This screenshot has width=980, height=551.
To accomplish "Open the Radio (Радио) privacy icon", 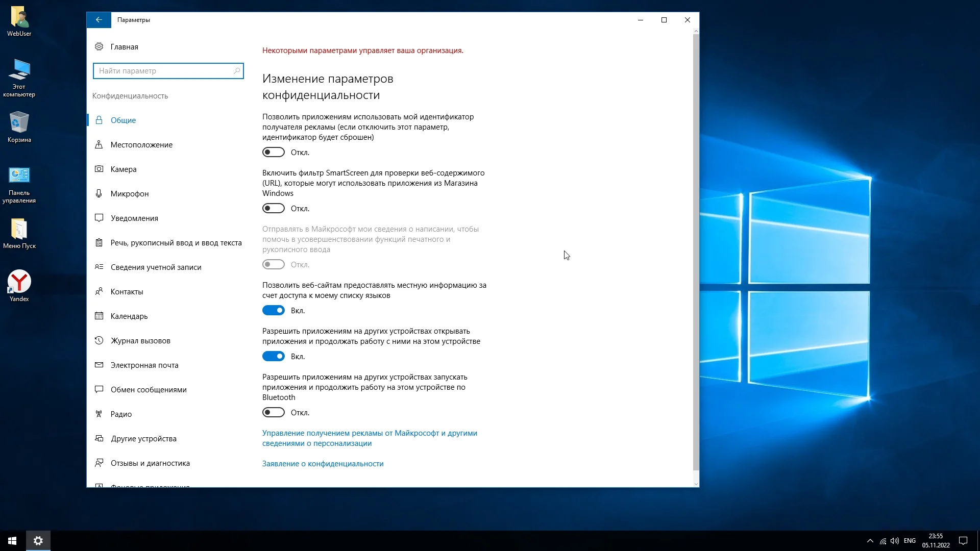I will pyautogui.click(x=99, y=414).
